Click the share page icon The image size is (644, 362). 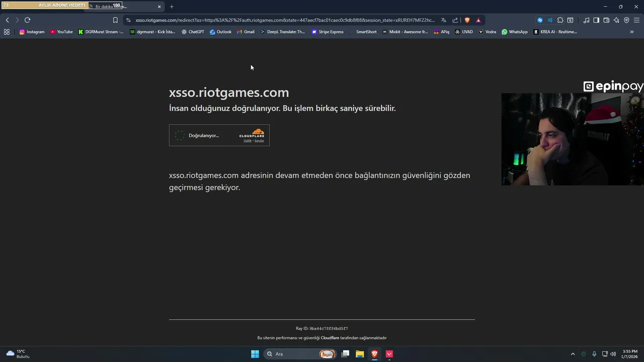pos(455,20)
